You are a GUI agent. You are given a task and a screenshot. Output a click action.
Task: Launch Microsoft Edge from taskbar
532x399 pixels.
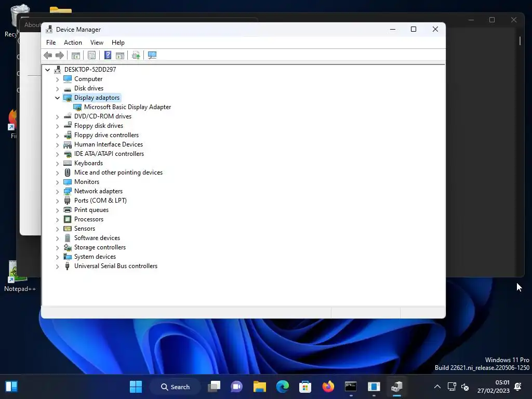click(282, 387)
